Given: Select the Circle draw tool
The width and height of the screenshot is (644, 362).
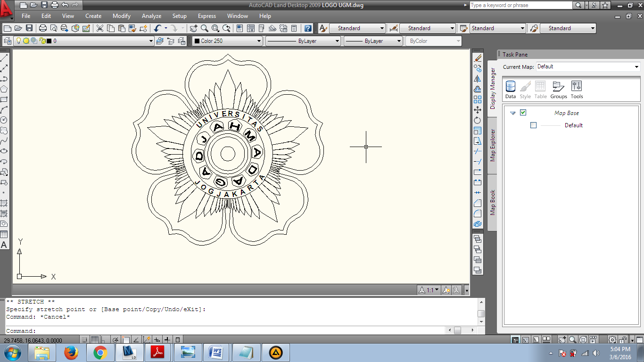Looking at the screenshot, I should click(4, 120).
